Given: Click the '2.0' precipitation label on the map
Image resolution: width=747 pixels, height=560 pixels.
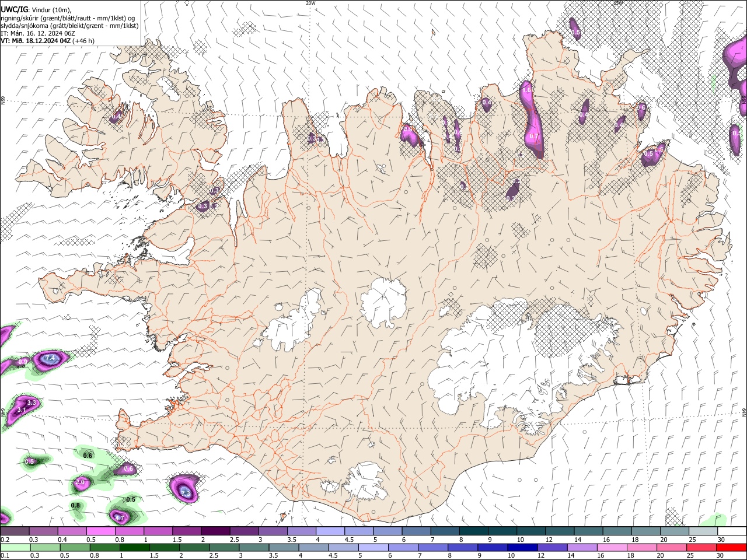Looking at the screenshot, I should (x=81, y=482).
